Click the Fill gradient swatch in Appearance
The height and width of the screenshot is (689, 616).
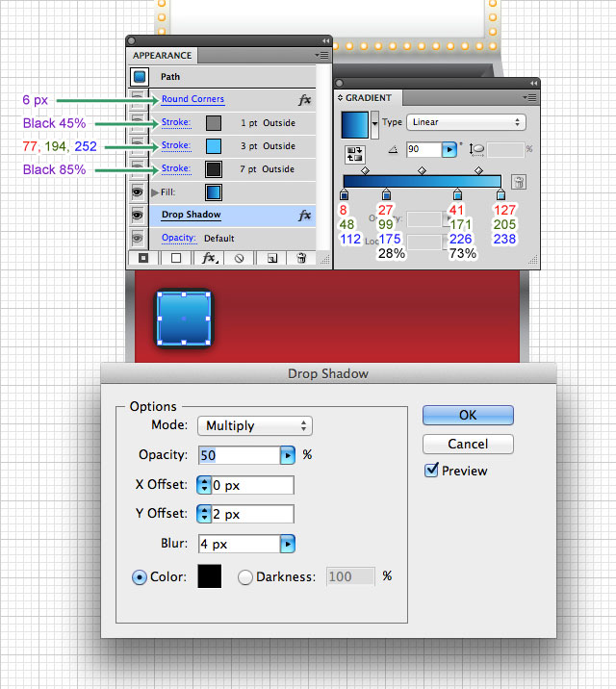[x=214, y=192]
